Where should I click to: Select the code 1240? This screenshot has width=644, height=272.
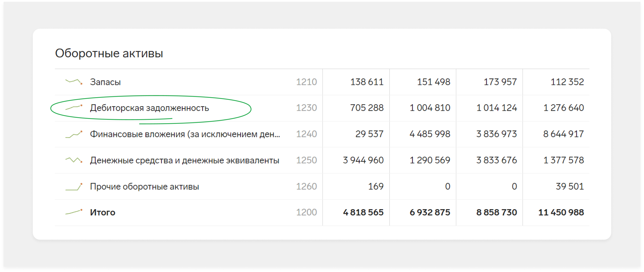[307, 134]
